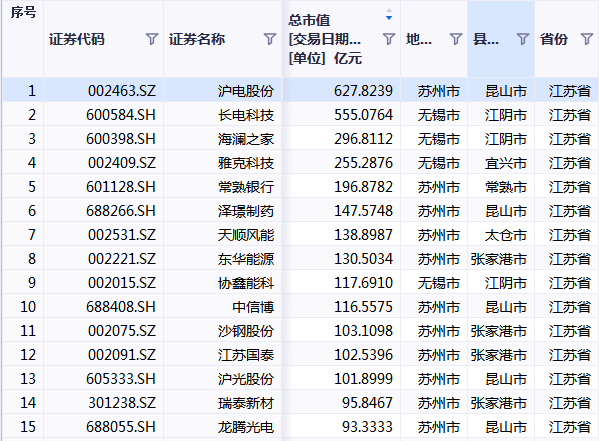Click security name 天顺风能

pyautogui.click(x=246, y=235)
